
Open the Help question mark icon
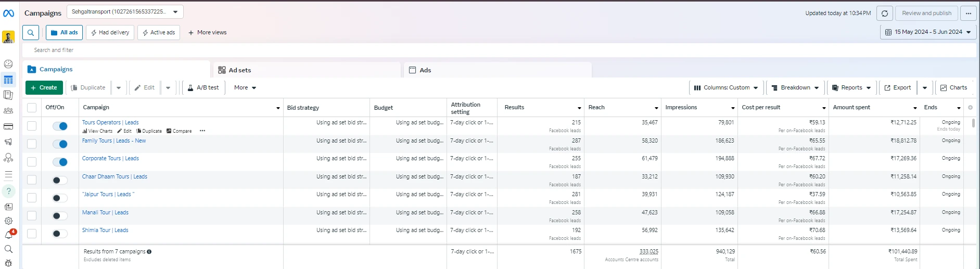(8, 191)
